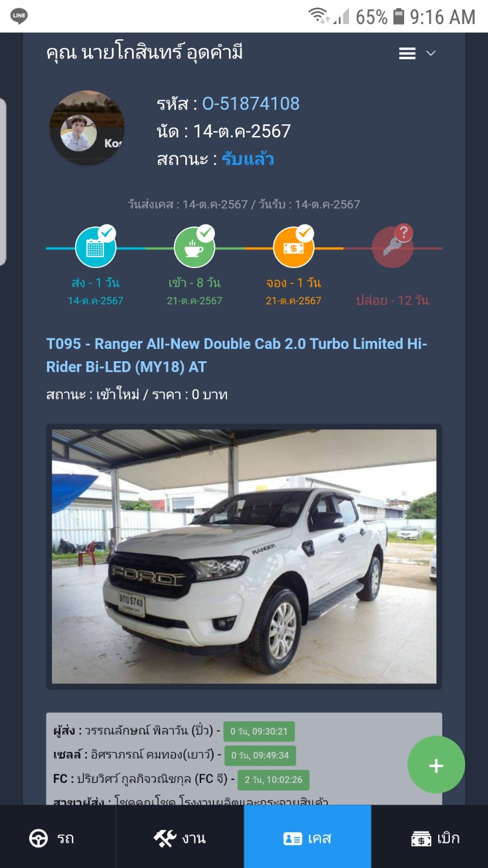Open the hamburger menu icon
Image resolution: width=488 pixels, height=868 pixels.
(407, 53)
